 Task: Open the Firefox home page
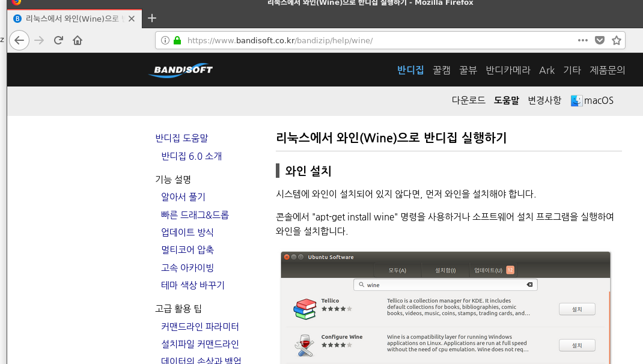tap(78, 40)
